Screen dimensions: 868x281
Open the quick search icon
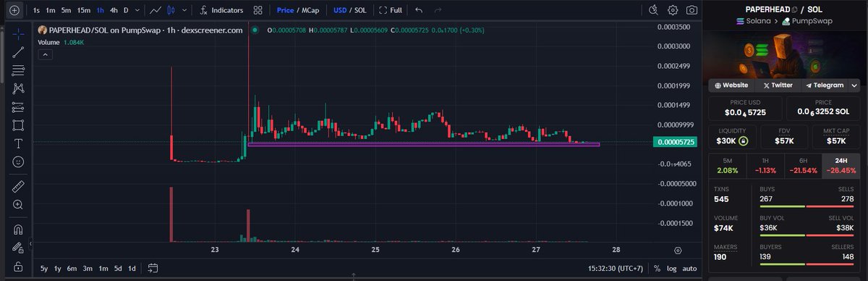654,10
